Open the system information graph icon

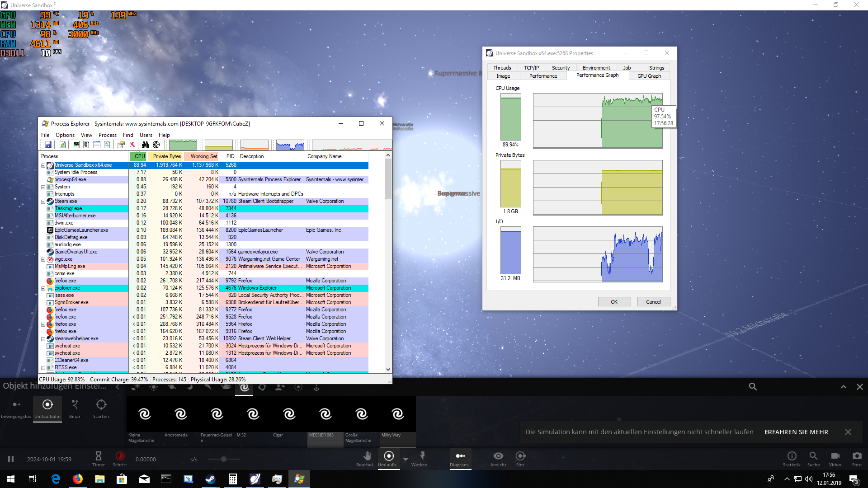[x=76, y=145]
